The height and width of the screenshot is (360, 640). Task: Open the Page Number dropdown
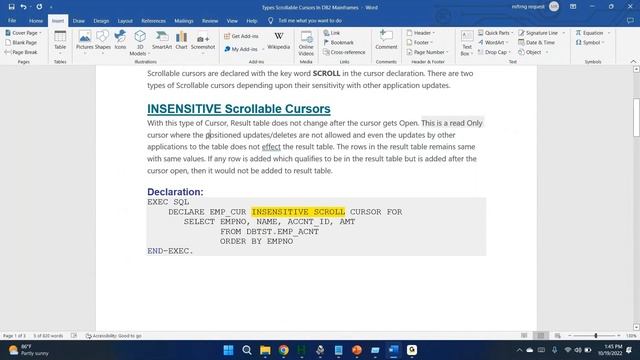click(x=427, y=52)
